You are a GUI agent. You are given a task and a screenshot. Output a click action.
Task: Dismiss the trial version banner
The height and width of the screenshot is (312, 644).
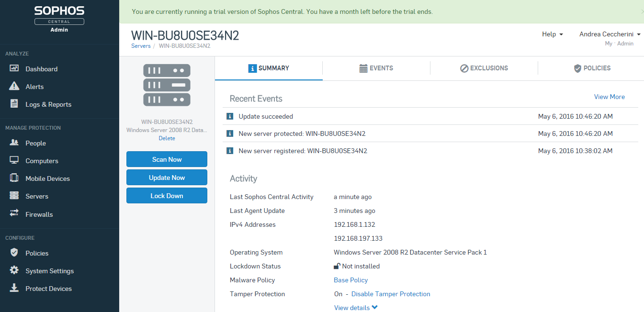point(642,11)
